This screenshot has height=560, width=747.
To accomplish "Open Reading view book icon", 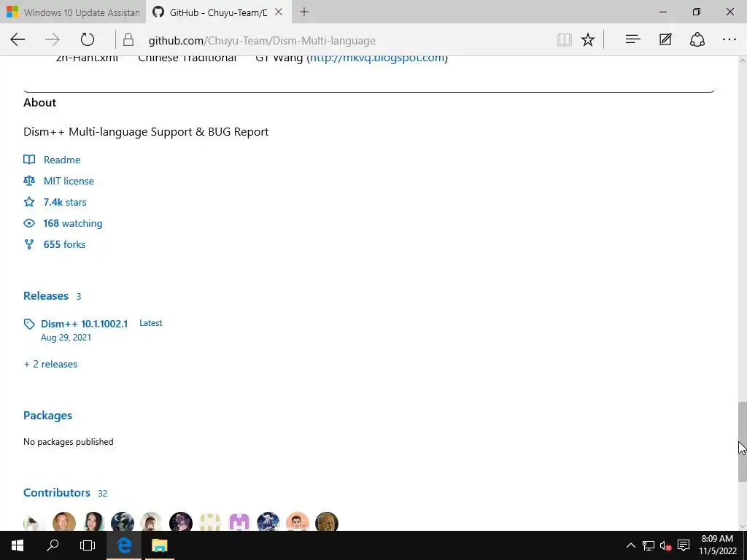I will [x=565, y=40].
